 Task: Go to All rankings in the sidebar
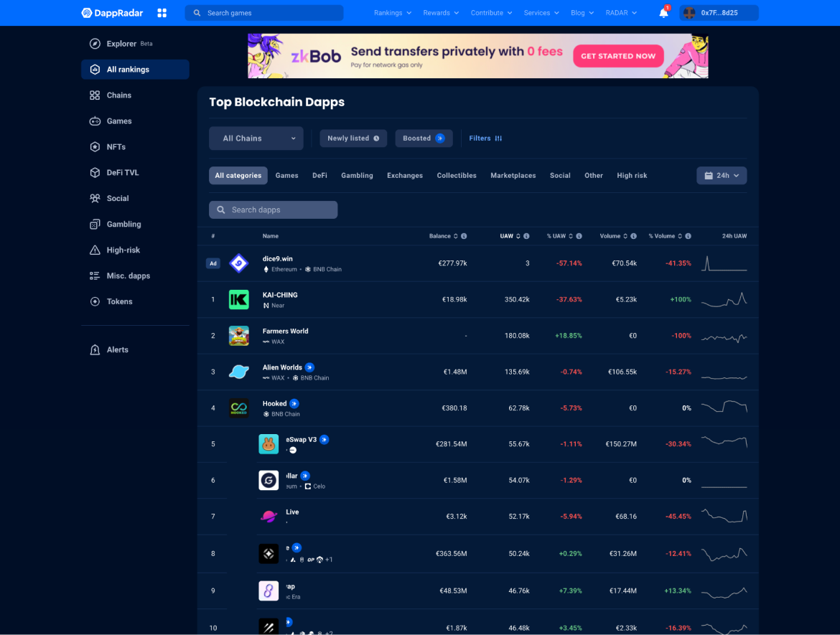pyautogui.click(x=135, y=70)
